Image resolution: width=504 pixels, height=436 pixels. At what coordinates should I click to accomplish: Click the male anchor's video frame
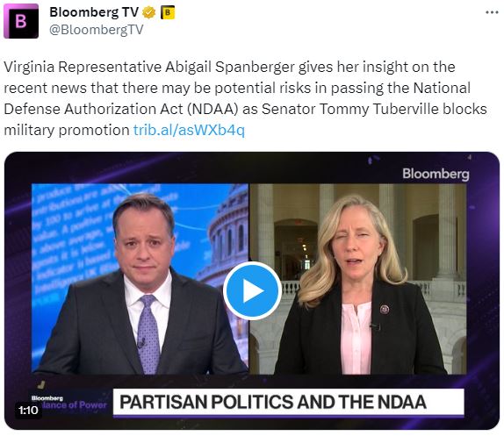[x=140, y=279]
